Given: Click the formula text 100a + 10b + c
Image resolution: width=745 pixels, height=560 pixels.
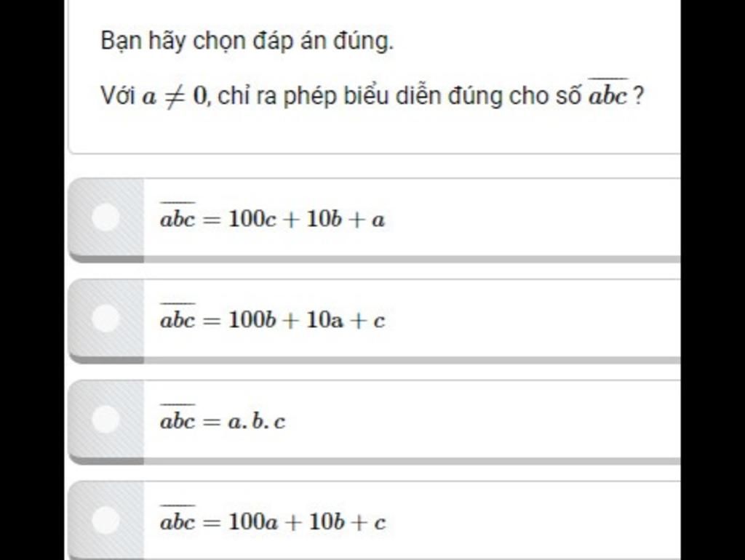Looking at the screenshot, I should coord(307,522).
